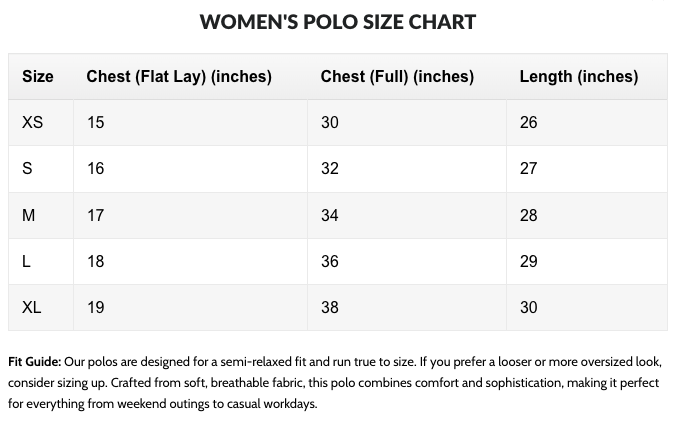The image size is (674, 426).
Task: Click the Chest (Flat Lay) column header
Action: pyautogui.click(x=179, y=77)
